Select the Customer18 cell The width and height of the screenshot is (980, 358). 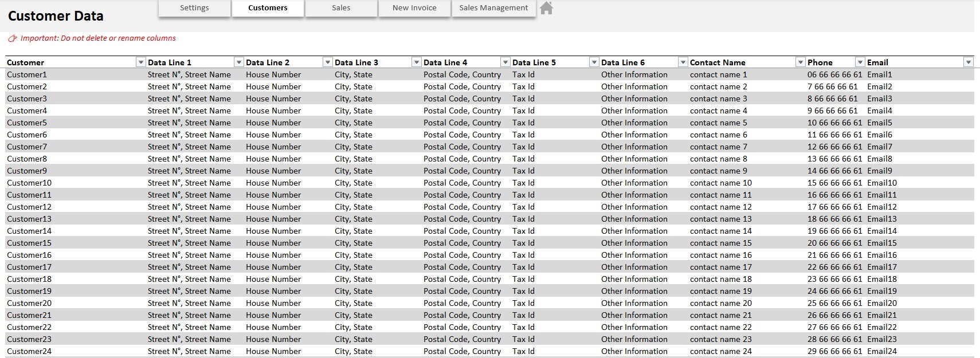[x=76, y=279]
